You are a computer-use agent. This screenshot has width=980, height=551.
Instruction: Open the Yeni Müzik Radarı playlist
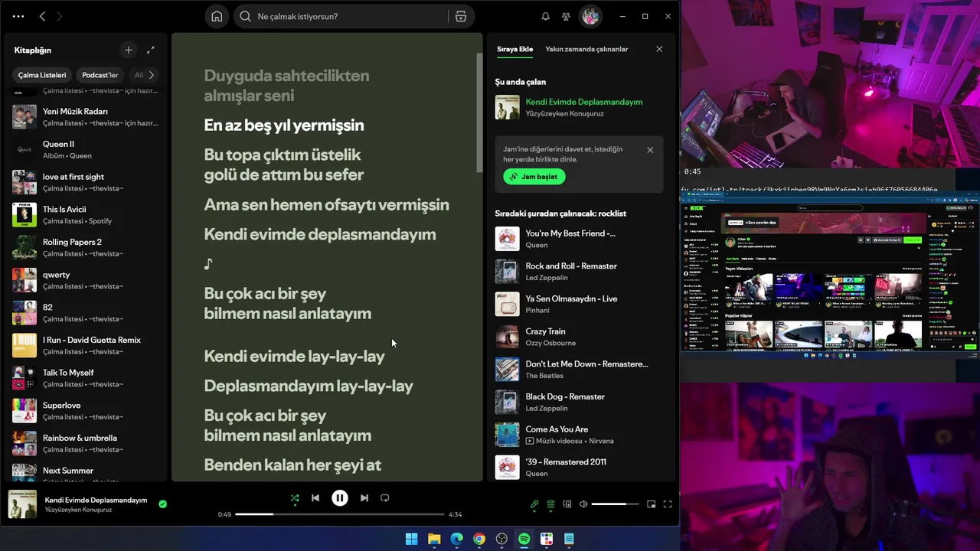pyautogui.click(x=86, y=116)
